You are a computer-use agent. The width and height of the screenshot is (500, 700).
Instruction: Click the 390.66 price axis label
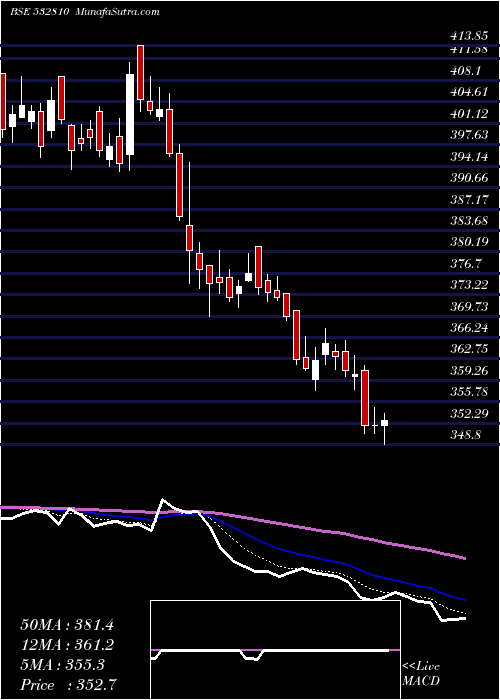[x=469, y=178]
